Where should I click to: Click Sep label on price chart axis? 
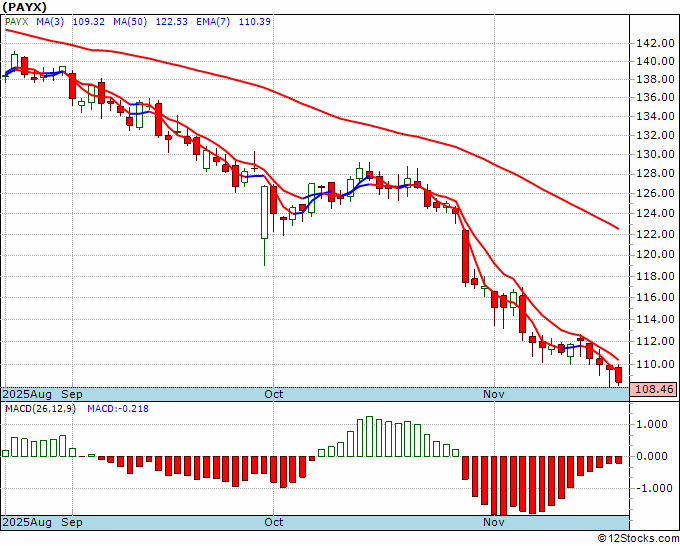(72, 394)
